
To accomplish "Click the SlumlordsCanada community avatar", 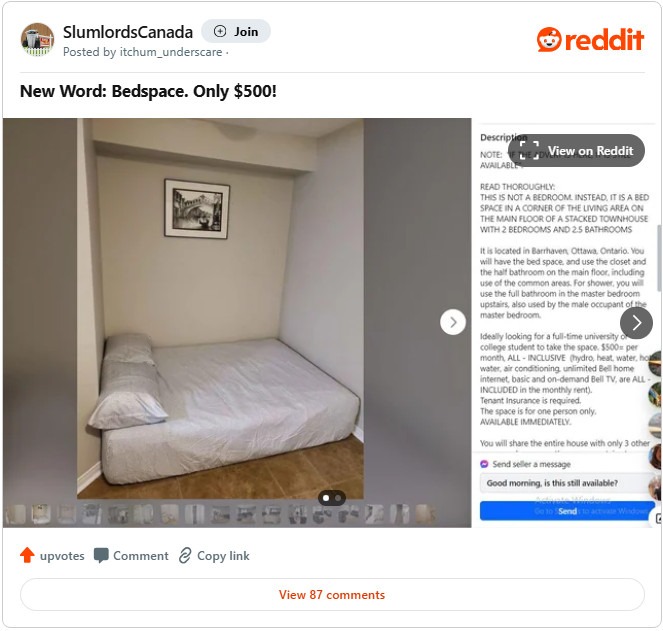I will 37,39.
